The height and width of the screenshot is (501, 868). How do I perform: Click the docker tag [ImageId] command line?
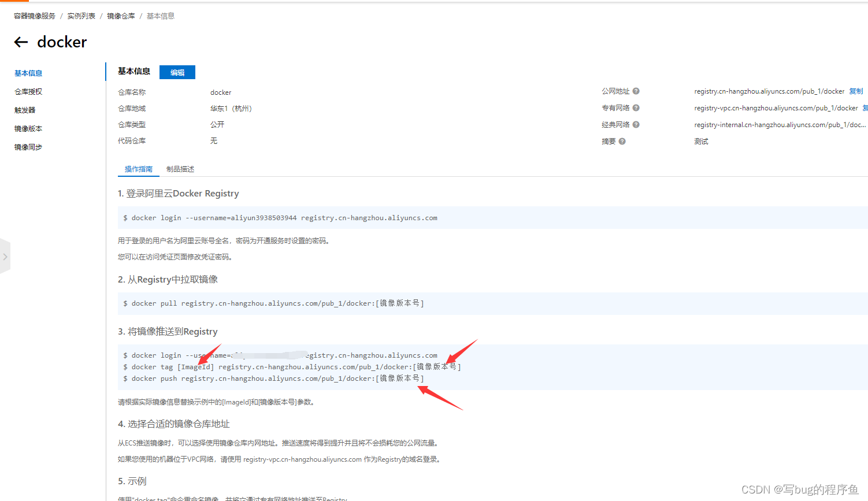pyautogui.click(x=292, y=367)
